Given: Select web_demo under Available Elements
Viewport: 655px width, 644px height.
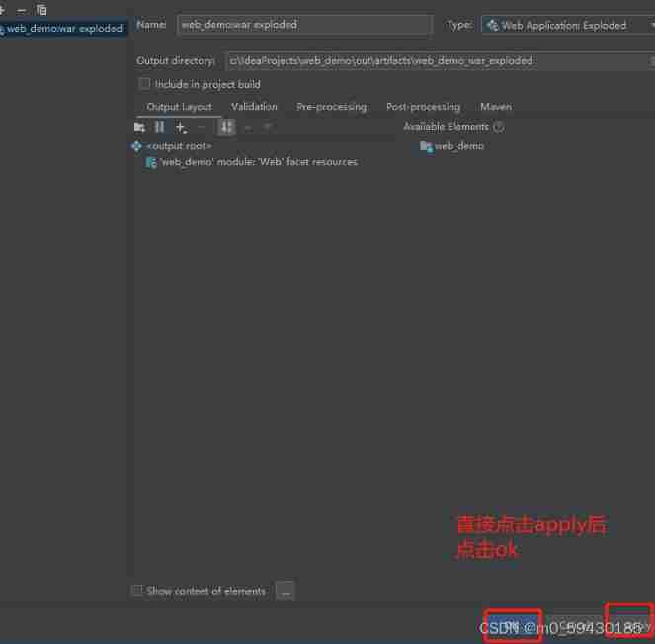Looking at the screenshot, I should point(458,146).
